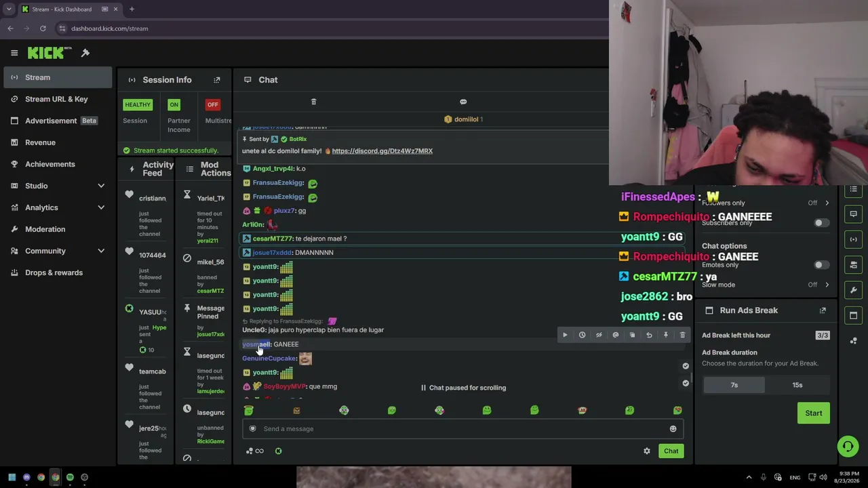Click Chat paused for scrolling banner

463,388
